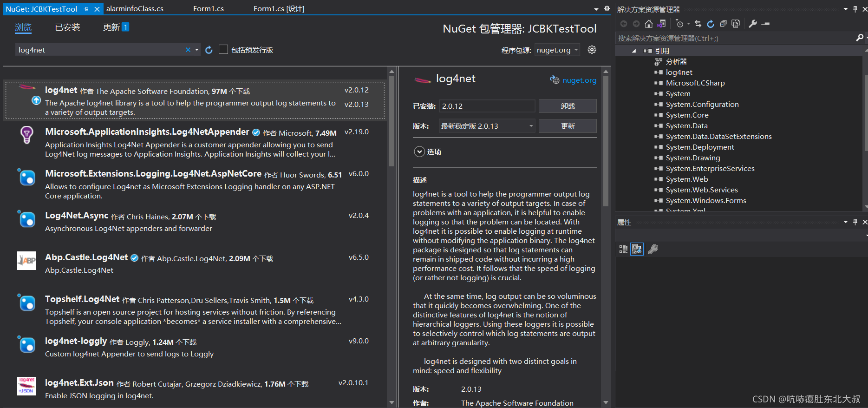Click the Show All Files icon
Image resolution: width=868 pixels, height=408 pixels.
[736, 24]
